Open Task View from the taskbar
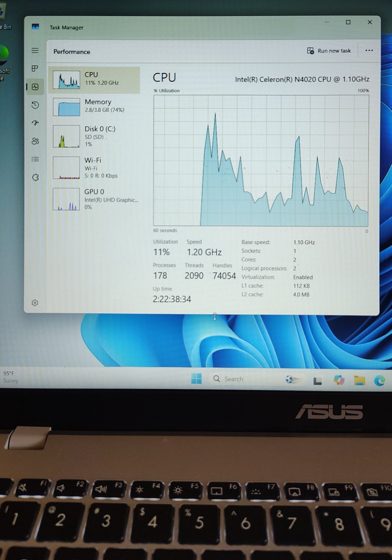 tap(317, 381)
